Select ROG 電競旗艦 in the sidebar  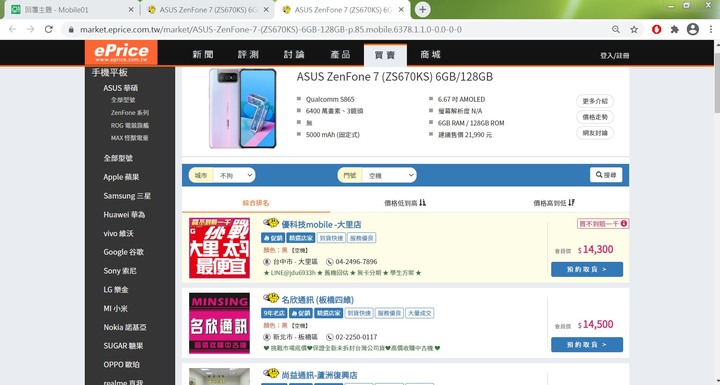click(129, 125)
